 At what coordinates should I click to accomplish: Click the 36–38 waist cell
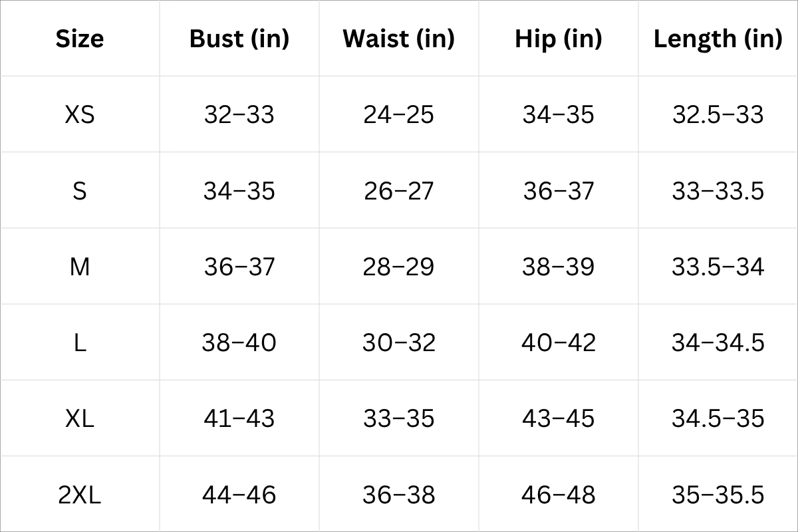[x=399, y=495]
